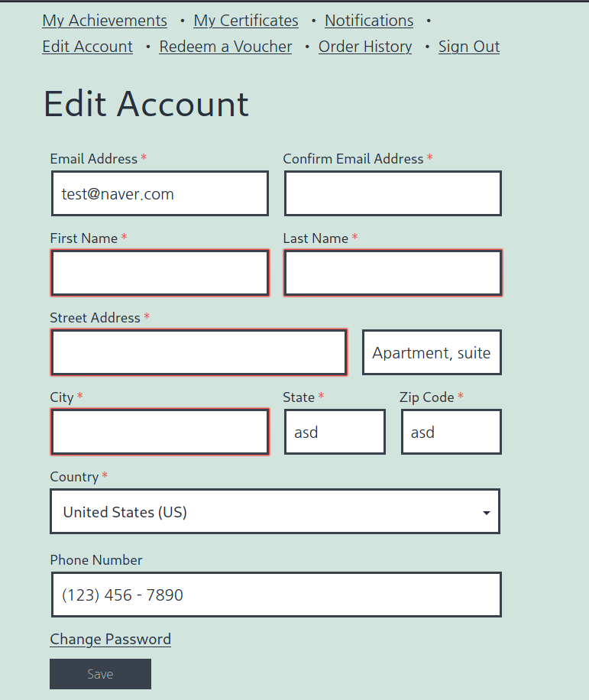Select the Zip Code field
This screenshot has width=589, height=700.
point(451,432)
